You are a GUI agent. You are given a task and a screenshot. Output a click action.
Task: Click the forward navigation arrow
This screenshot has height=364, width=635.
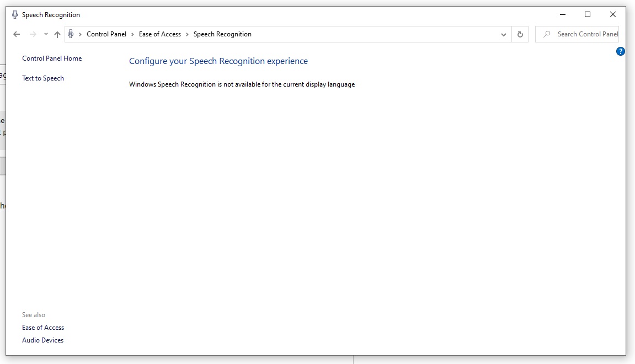point(33,34)
